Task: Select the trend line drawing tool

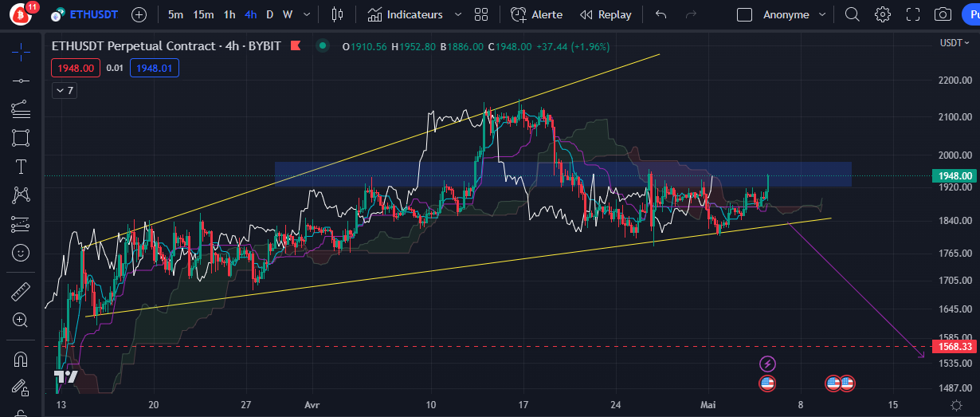Action: pyautogui.click(x=21, y=81)
